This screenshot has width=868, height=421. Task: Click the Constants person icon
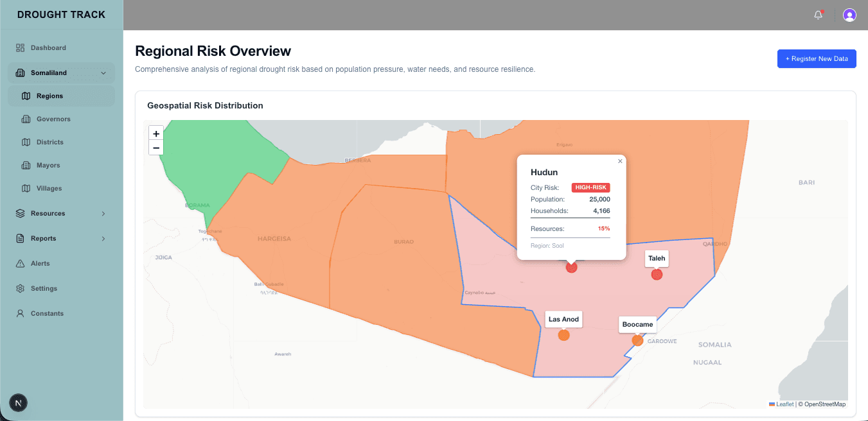20,314
